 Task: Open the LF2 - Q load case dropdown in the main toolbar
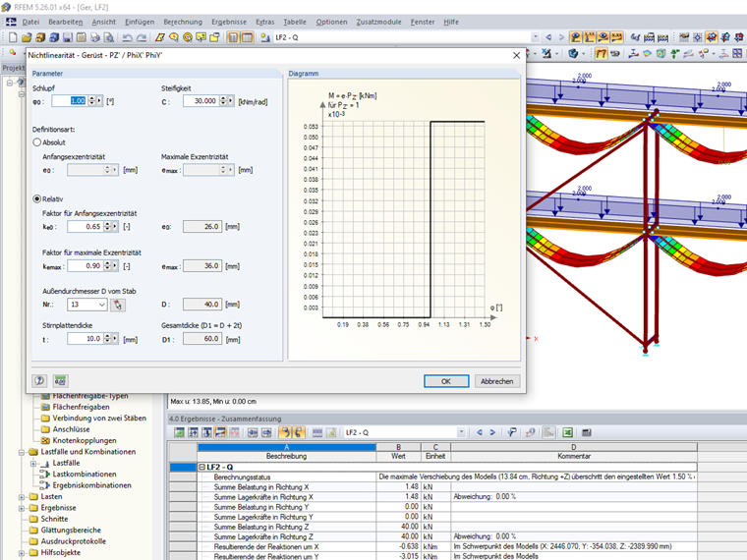[536, 37]
